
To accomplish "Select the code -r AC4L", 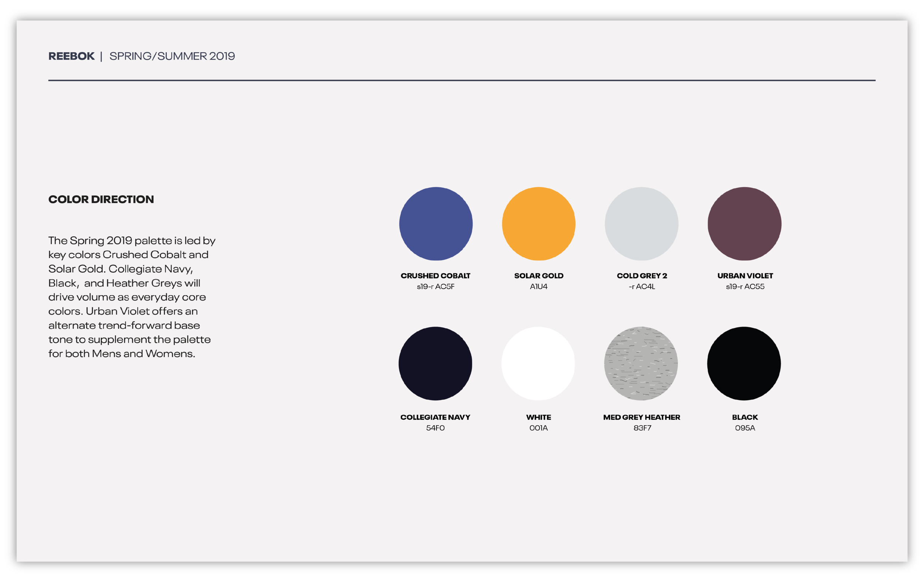I will pyautogui.click(x=642, y=287).
